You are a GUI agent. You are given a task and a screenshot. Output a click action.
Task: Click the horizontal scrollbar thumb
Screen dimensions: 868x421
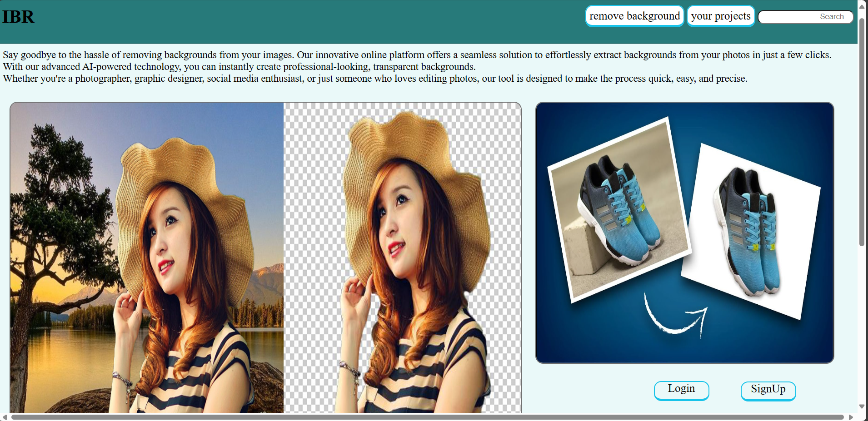click(x=427, y=417)
